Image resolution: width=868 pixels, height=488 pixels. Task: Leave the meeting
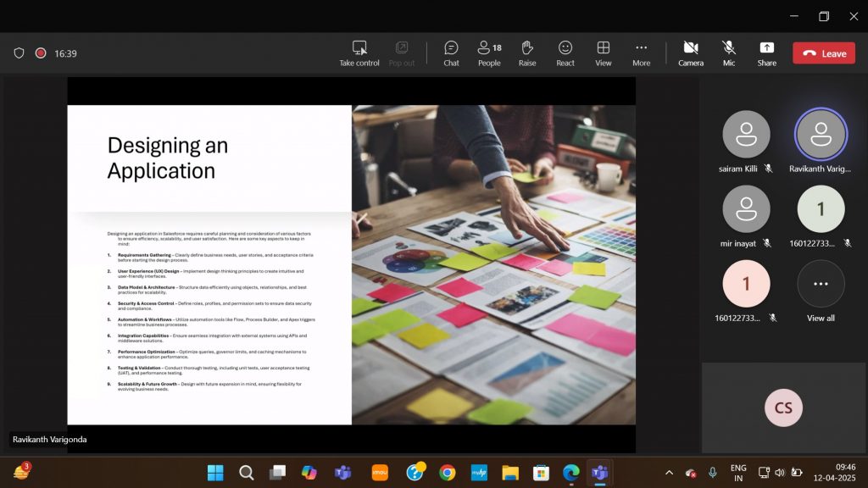824,53
